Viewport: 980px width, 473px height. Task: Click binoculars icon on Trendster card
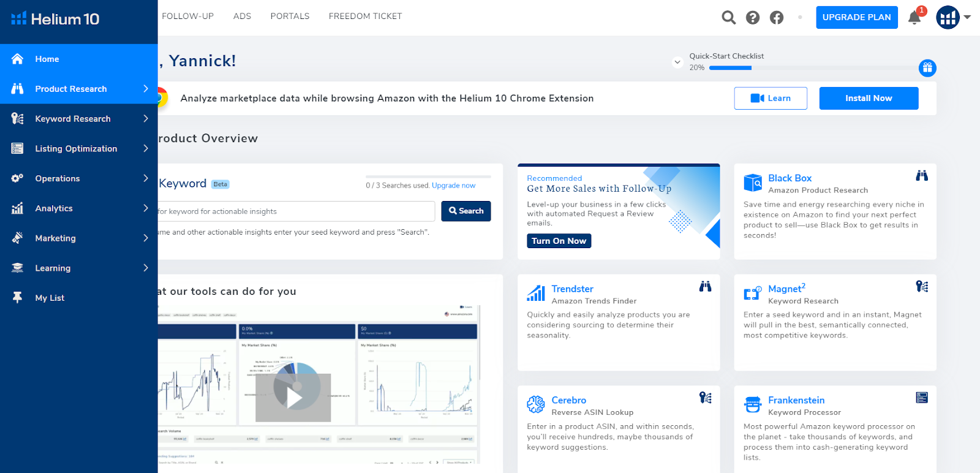click(x=705, y=286)
